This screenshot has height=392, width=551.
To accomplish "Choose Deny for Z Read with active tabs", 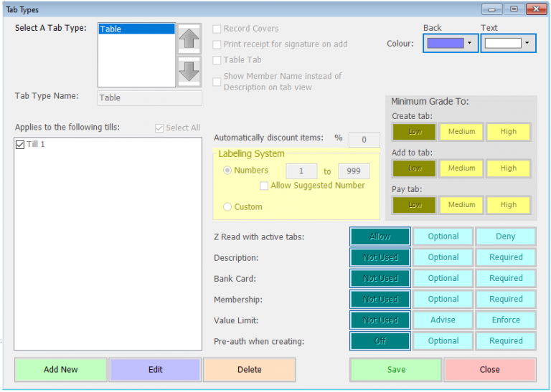I will [x=506, y=236].
